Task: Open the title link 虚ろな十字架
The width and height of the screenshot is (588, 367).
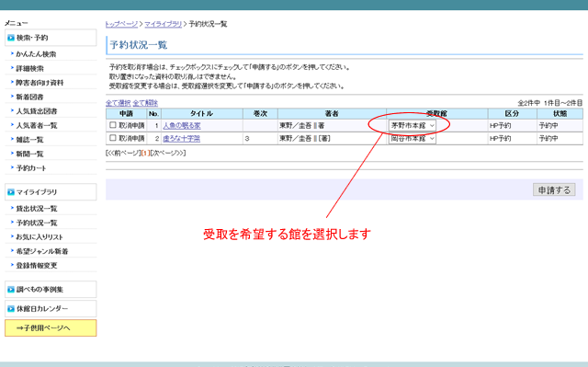Action: point(182,139)
